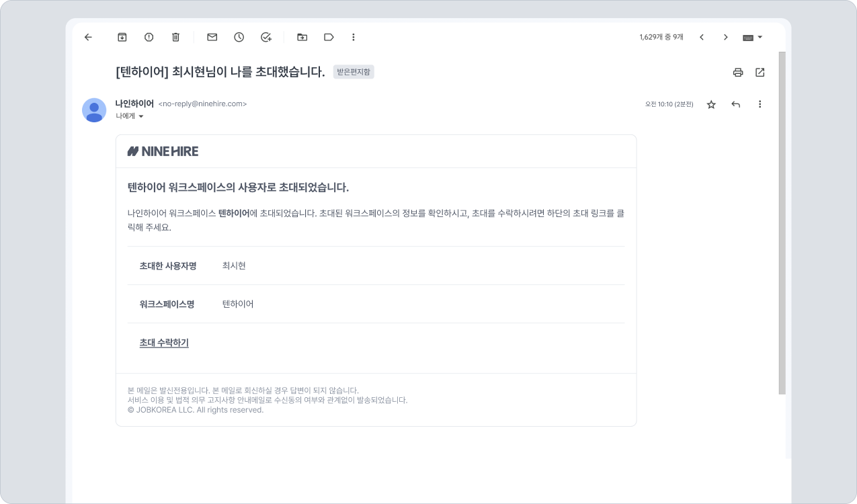Viewport: 857px width, 504px height.
Task: Click the 1,629개 중 9개 counter
Action: click(x=661, y=38)
